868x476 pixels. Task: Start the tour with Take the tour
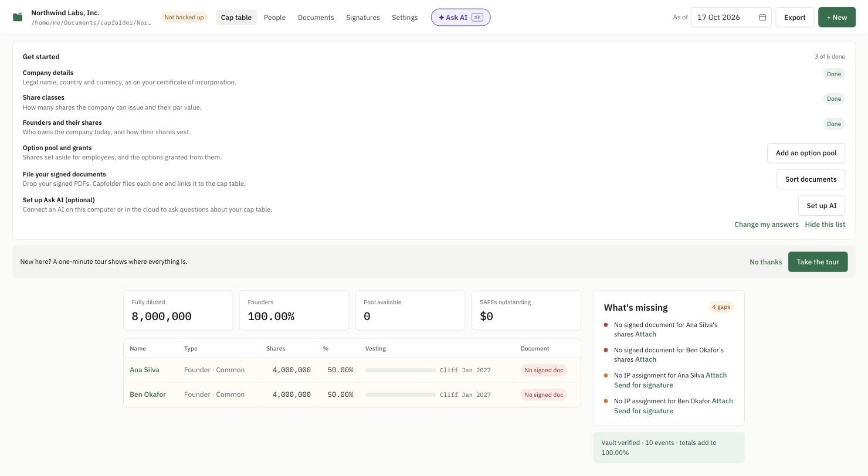tap(818, 262)
